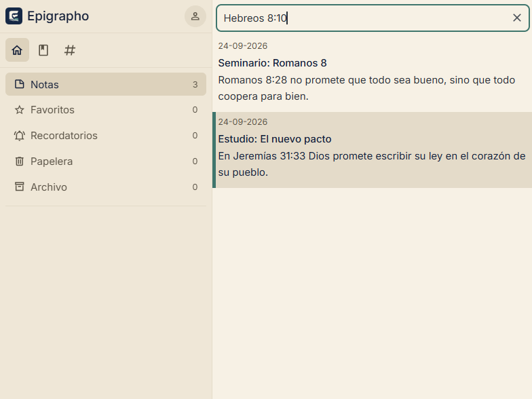Select the Home tab icon

click(17, 50)
